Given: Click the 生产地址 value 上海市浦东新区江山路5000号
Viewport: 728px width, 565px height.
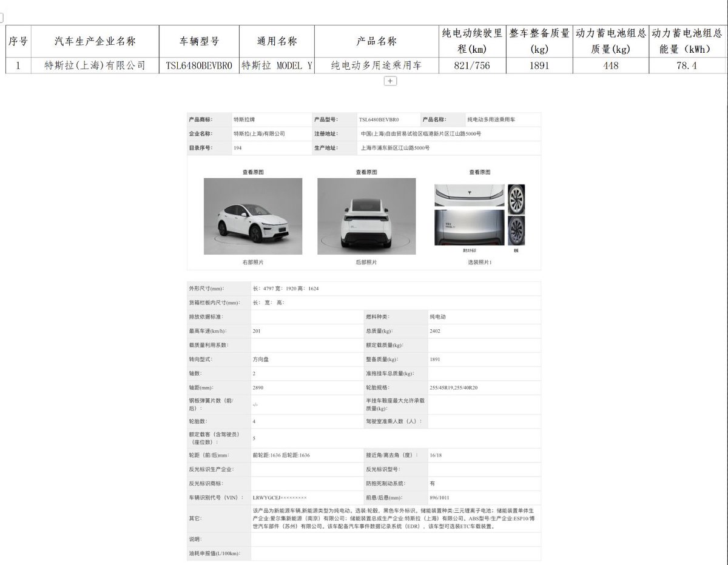Looking at the screenshot, I should 395,147.
